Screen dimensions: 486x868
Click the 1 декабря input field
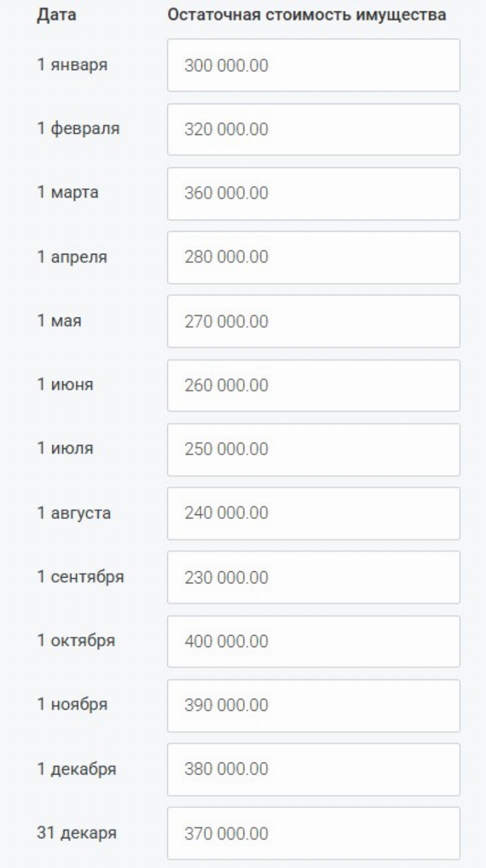click(313, 770)
